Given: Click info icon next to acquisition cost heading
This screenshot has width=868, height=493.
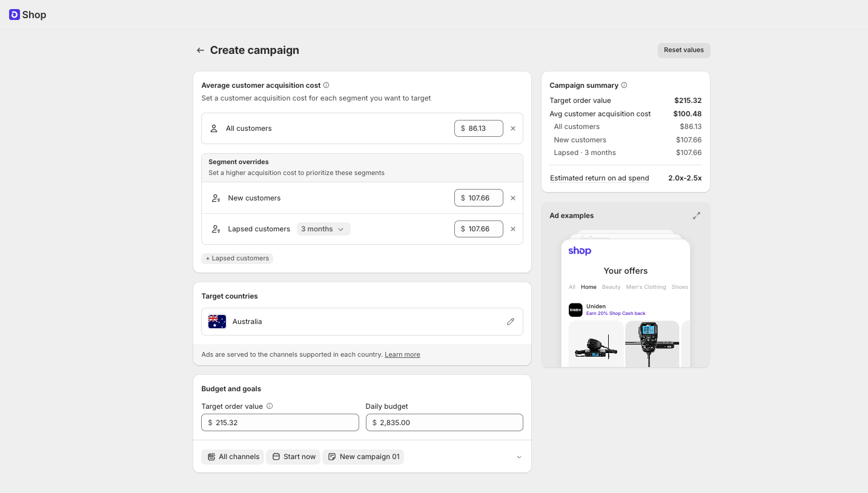Looking at the screenshot, I should pyautogui.click(x=326, y=85).
